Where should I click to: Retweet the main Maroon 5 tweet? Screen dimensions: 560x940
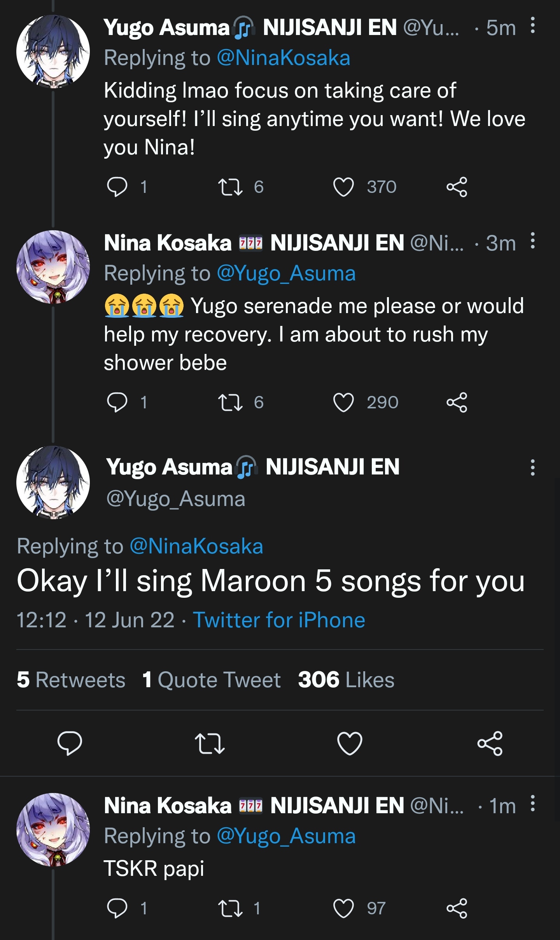[x=210, y=743]
